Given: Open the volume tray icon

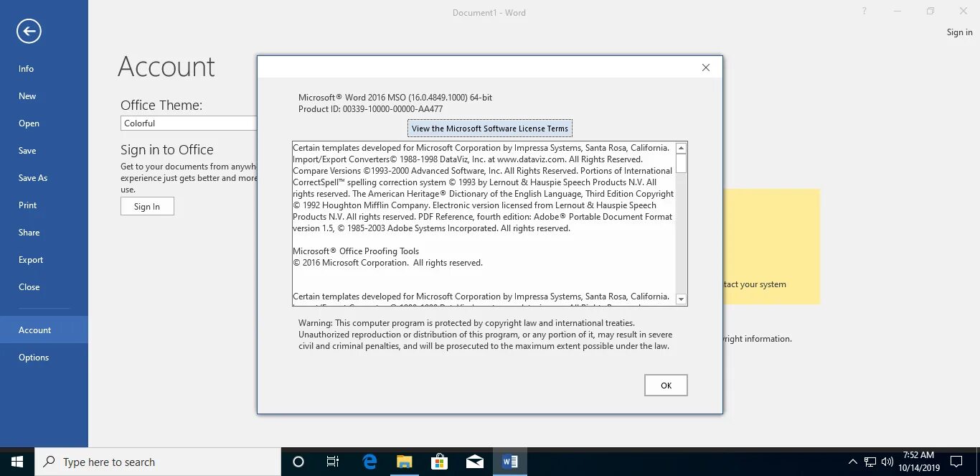Looking at the screenshot, I should (x=887, y=462).
